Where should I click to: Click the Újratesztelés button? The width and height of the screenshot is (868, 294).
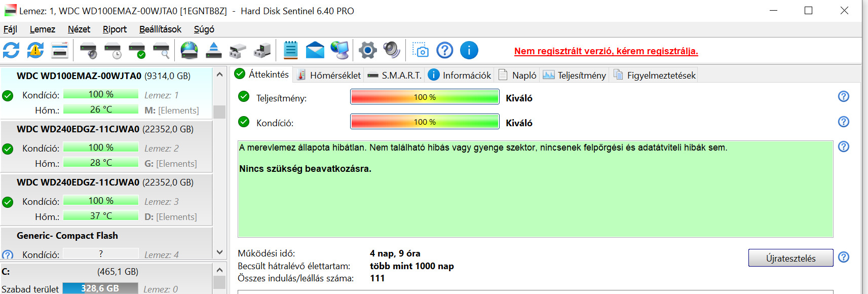click(790, 258)
